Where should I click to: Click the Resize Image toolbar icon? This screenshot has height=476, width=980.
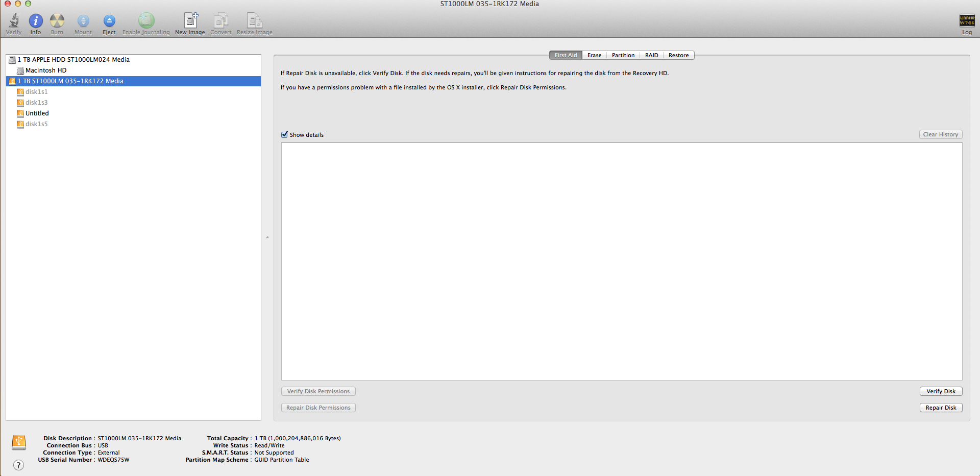[x=254, y=20]
